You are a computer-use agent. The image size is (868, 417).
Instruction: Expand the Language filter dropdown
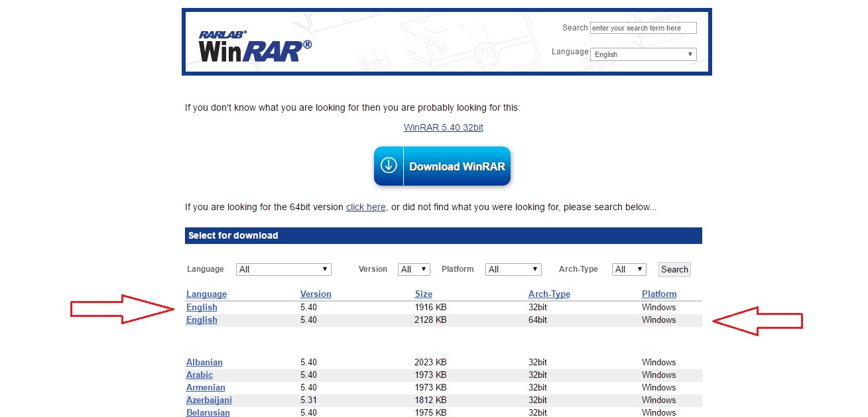pos(284,269)
